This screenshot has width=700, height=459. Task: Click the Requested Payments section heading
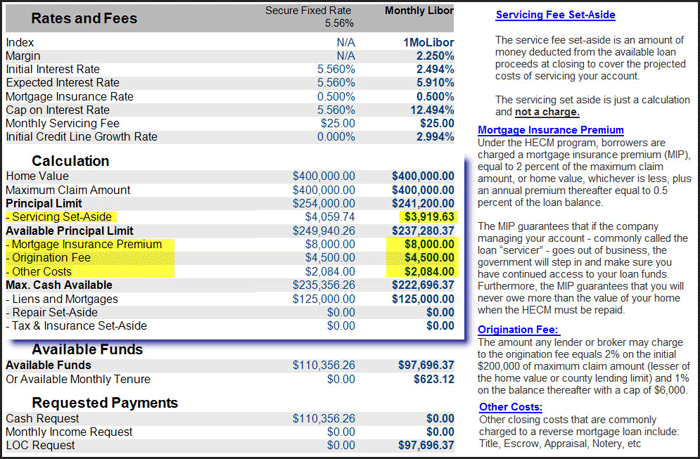(x=105, y=403)
